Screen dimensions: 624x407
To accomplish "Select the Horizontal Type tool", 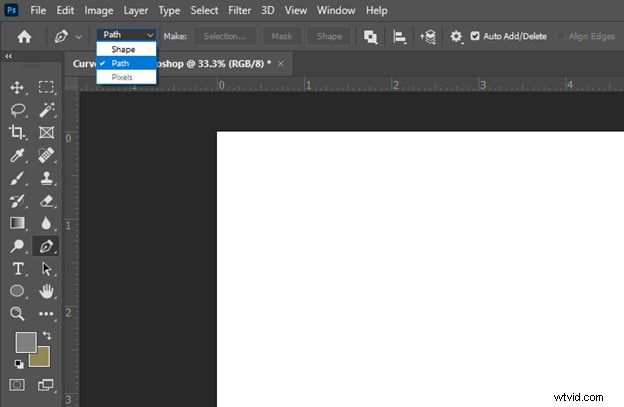I will [18, 269].
